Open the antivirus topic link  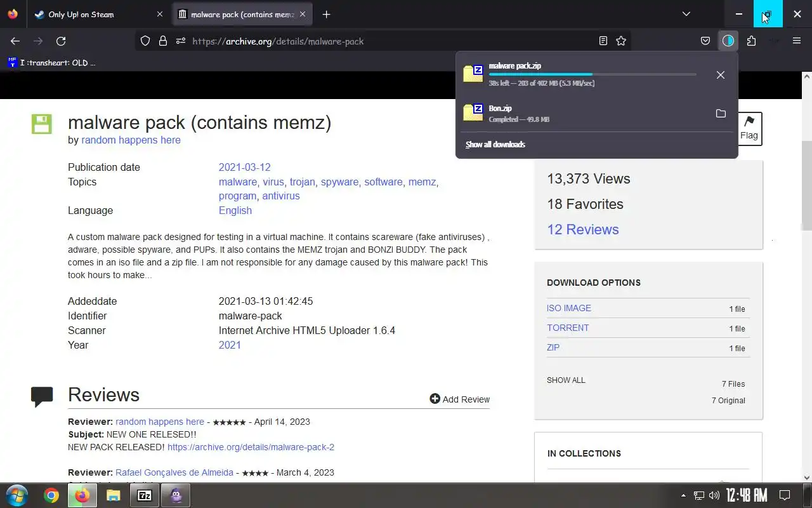281,196
